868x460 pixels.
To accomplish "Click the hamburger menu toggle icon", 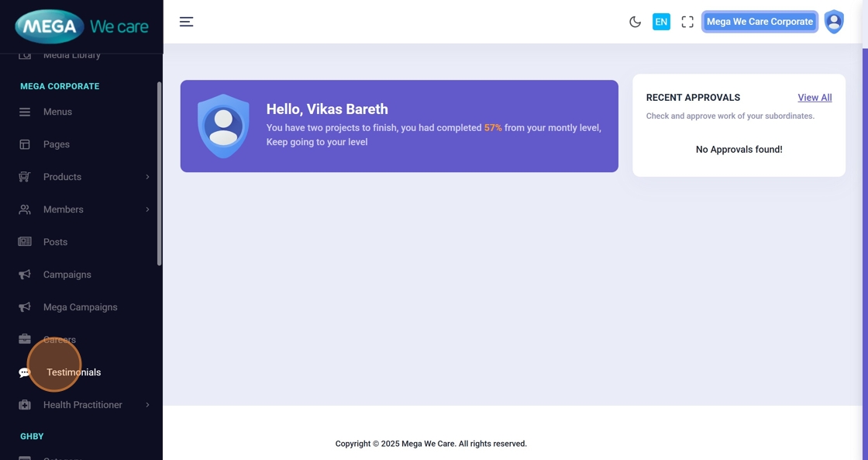I will (x=186, y=22).
